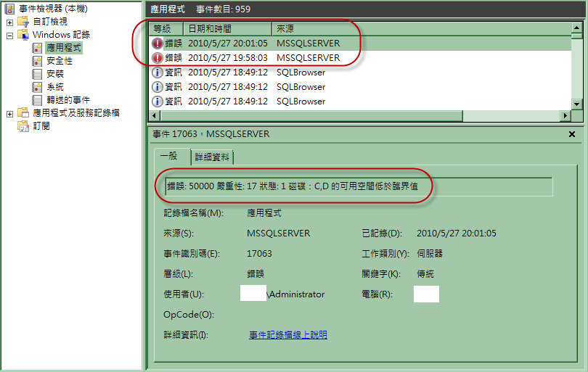Select Windows 記錄 in the tree

[x=61, y=35]
